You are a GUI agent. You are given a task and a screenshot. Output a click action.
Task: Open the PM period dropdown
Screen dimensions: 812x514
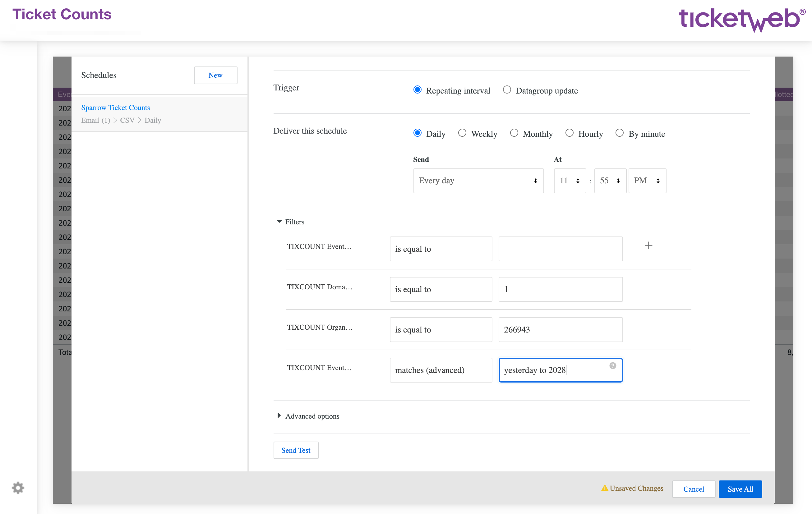pos(647,181)
